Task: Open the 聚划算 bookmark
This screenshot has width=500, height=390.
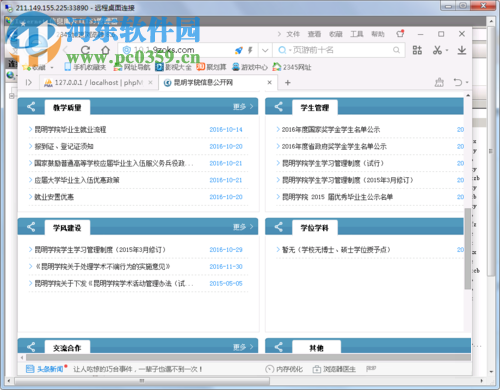Action: tap(211, 67)
